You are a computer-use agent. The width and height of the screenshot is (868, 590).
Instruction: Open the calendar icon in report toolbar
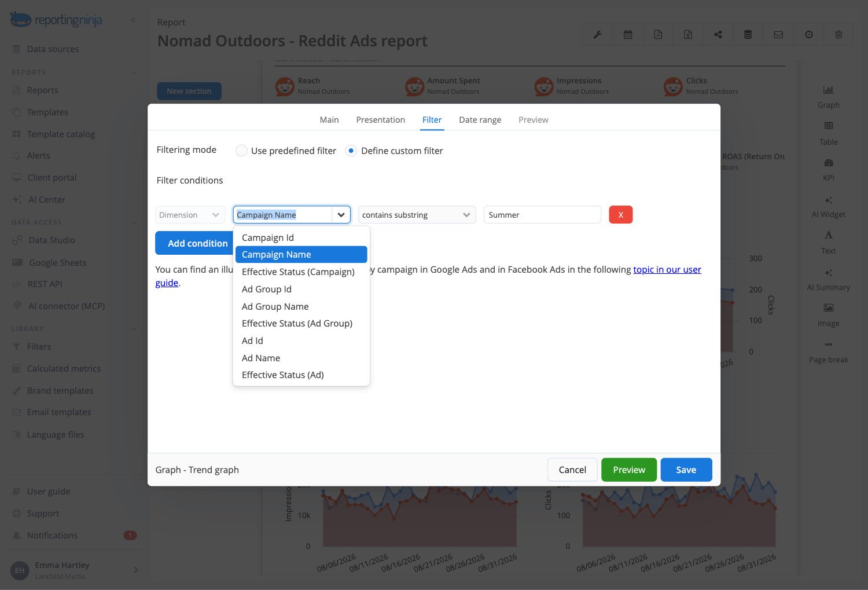click(627, 35)
